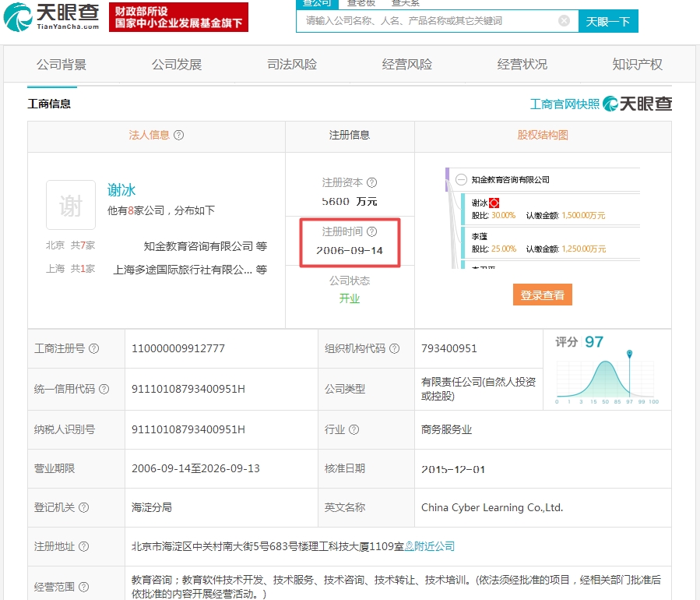Click the 1,500.00万元 subscribed amount
700x600 pixels.
583,215
